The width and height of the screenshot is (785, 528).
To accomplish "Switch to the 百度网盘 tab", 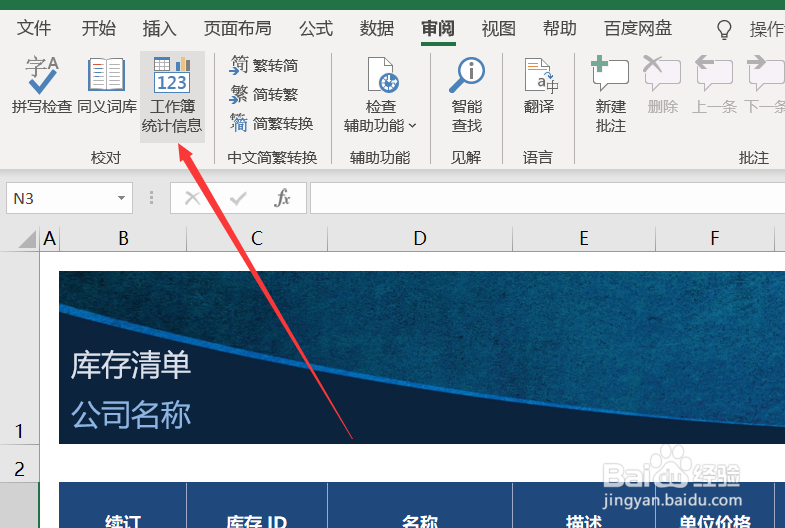I will [x=638, y=28].
